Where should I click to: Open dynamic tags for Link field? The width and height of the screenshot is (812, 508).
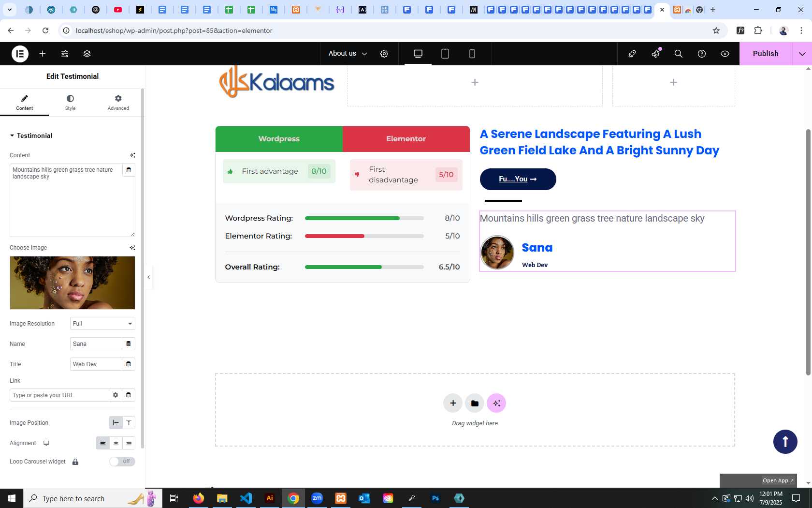pyautogui.click(x=129, y=395)
